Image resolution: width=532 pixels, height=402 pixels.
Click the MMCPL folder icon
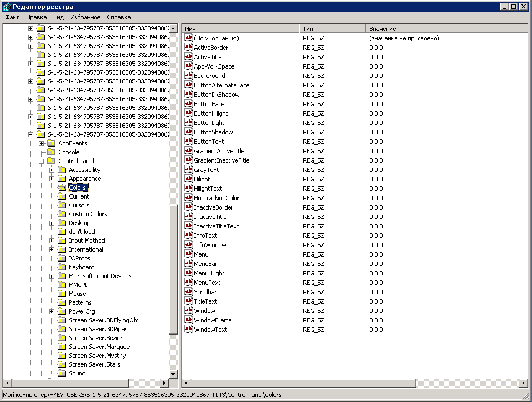[x=62, y=284]
